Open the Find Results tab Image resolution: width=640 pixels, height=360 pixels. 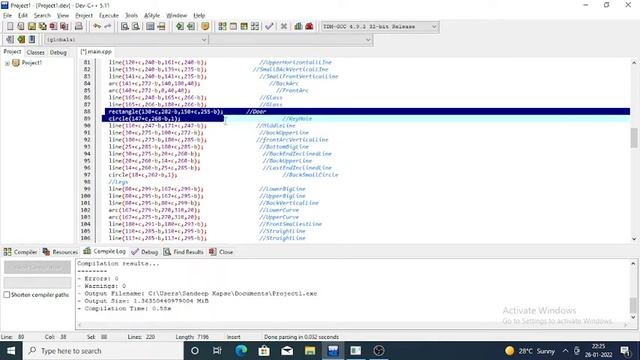pyautogui.click(x=183, y=252)
